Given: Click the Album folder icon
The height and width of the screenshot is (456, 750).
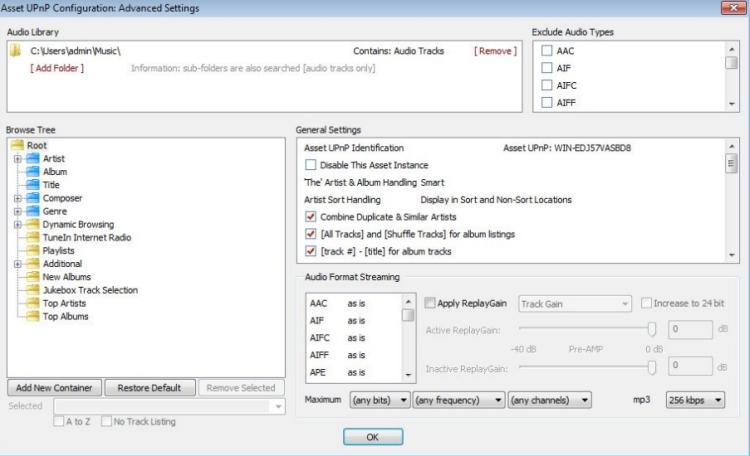Looking at the screenshot, I should click(33, 171).
